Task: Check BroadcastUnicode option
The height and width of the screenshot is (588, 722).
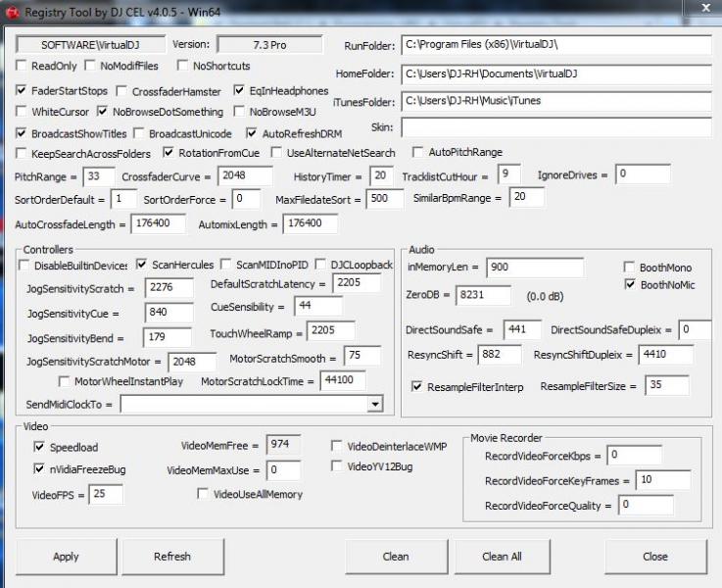Action: tap(138, 133)
